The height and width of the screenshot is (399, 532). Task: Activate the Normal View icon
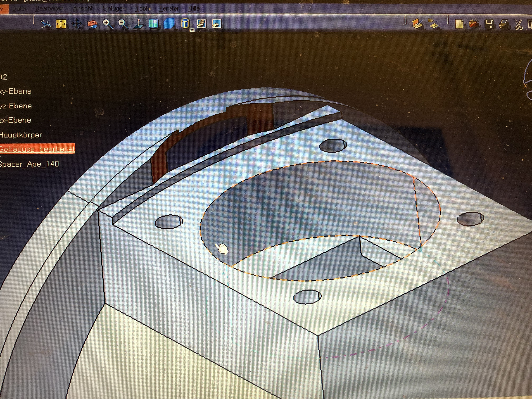(139, 24)
